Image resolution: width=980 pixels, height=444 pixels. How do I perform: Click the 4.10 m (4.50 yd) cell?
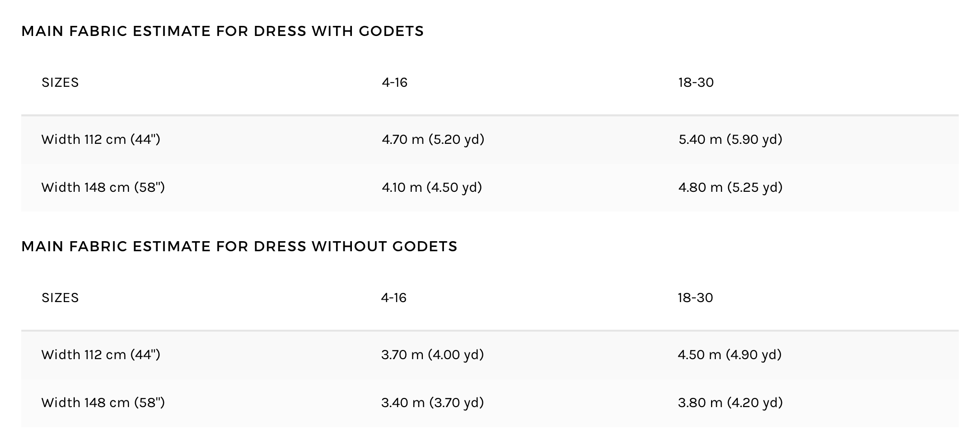pos(432,187)
